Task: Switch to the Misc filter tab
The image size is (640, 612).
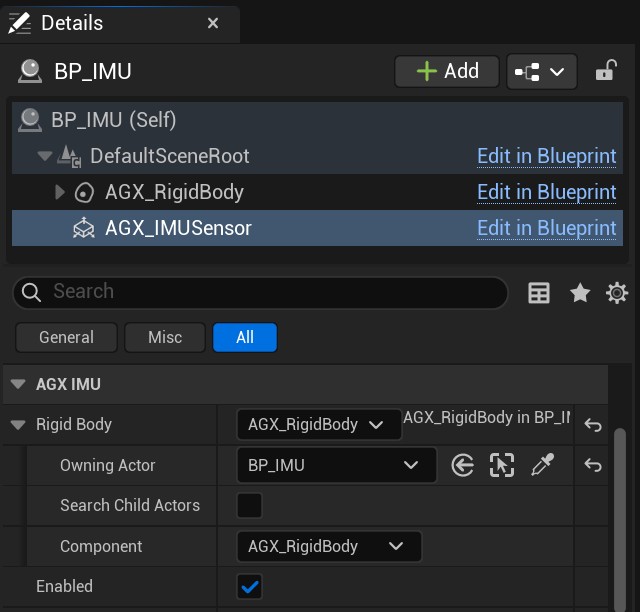Action: [x=165, y=337]
